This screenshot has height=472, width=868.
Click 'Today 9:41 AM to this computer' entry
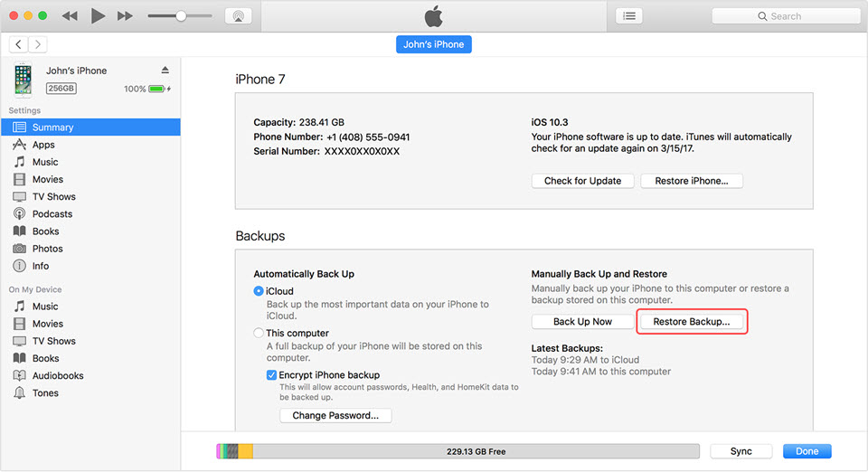[x=601, y=372]
